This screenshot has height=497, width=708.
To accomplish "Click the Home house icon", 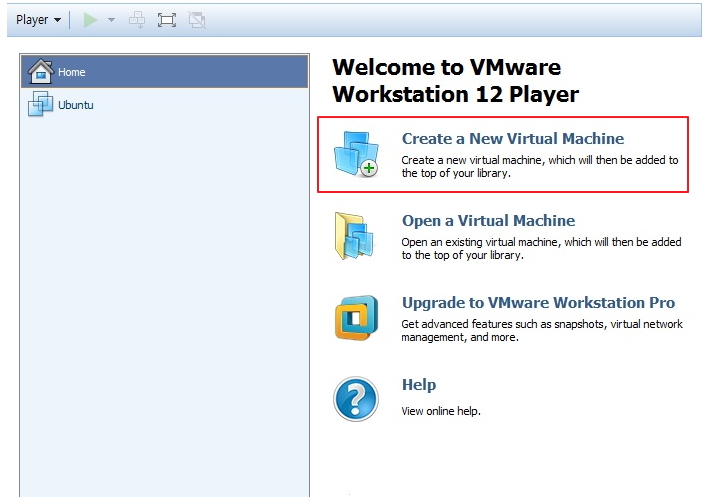I will [x=41, y=71].
